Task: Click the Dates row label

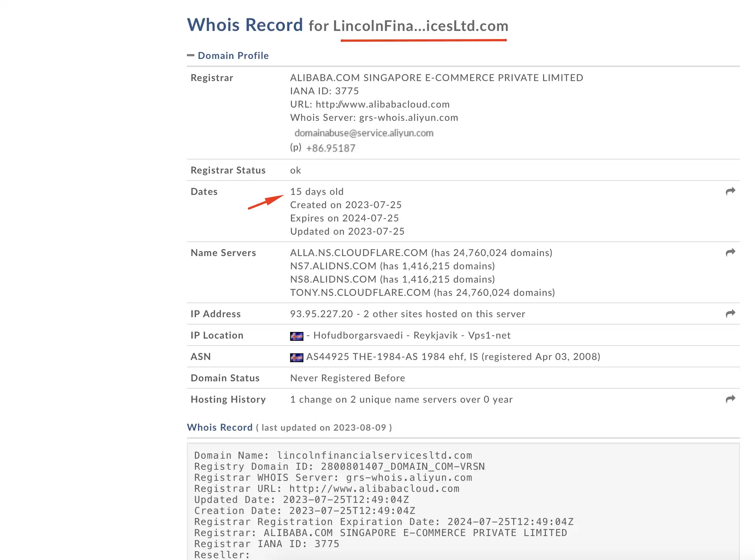Action: coord(204,192)
